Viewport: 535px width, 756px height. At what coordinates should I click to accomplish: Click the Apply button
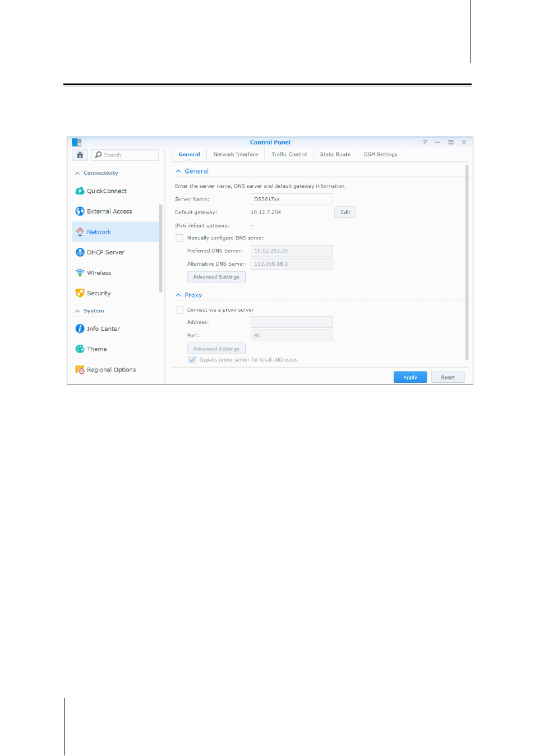click(410, 377)
